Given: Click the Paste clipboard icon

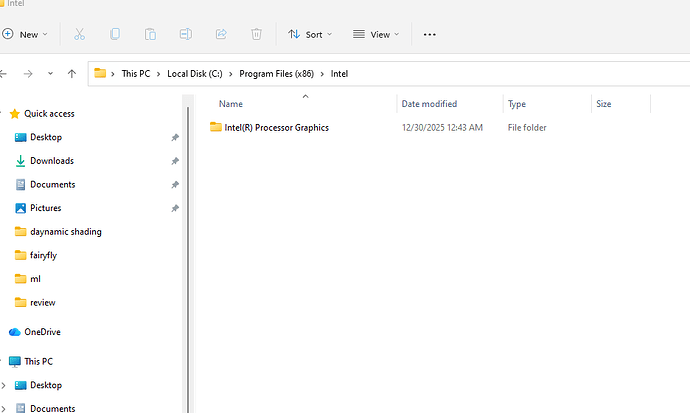Looking at the screenshot, I should (x=150, y=34).
